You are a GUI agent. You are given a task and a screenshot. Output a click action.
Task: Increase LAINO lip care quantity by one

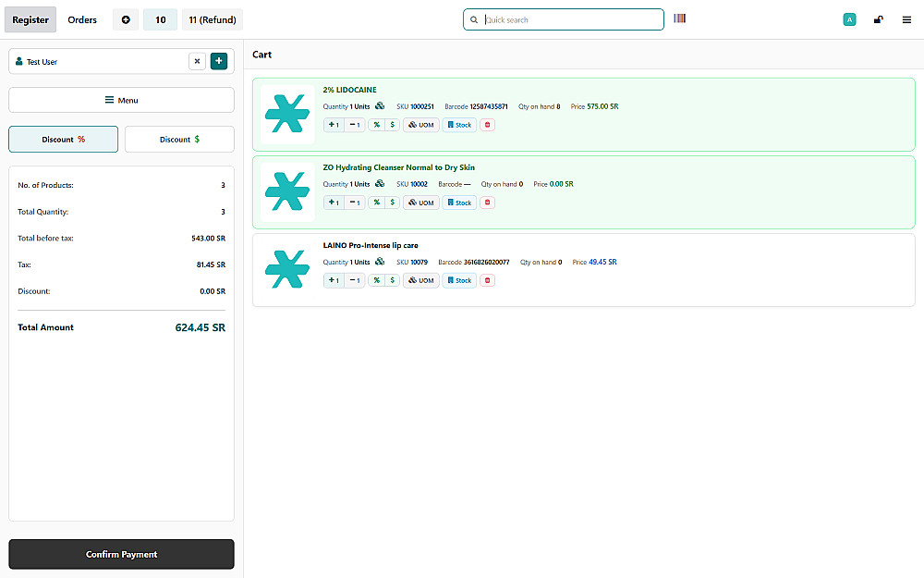[x=334, y=281]
